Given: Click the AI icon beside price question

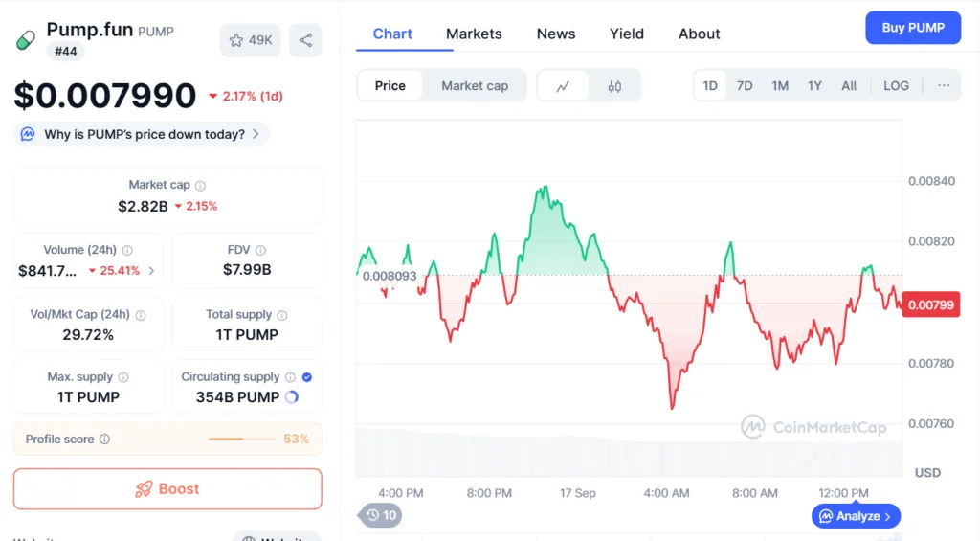Looking at the screenshot, I should tap(28, 134).
